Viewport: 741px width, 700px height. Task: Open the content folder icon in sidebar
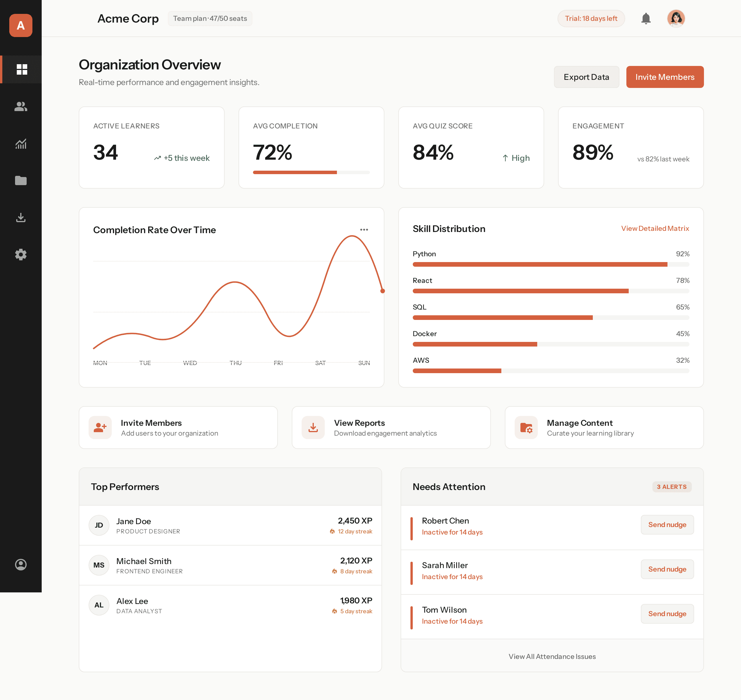coord(21,180)
